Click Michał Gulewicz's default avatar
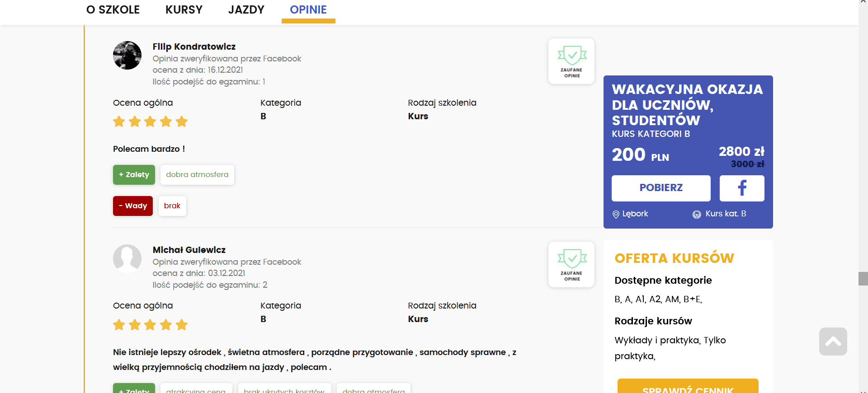This screenshot has height=393, width=868. point(127,259)
